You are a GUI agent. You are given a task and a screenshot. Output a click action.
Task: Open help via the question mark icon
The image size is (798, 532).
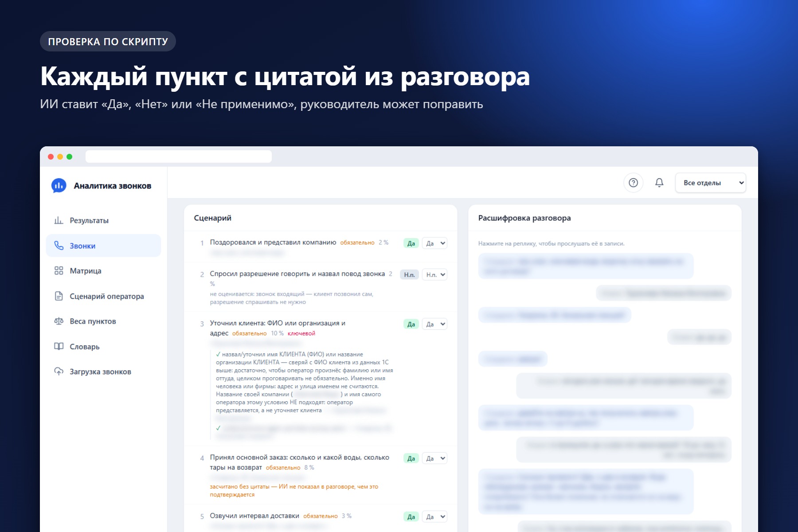click(633, 183)
